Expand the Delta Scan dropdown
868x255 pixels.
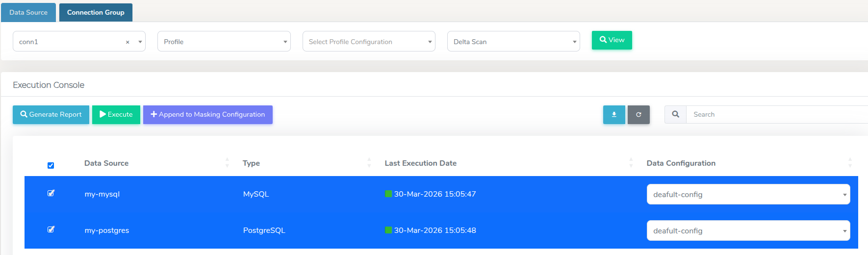tap(513, 42)
